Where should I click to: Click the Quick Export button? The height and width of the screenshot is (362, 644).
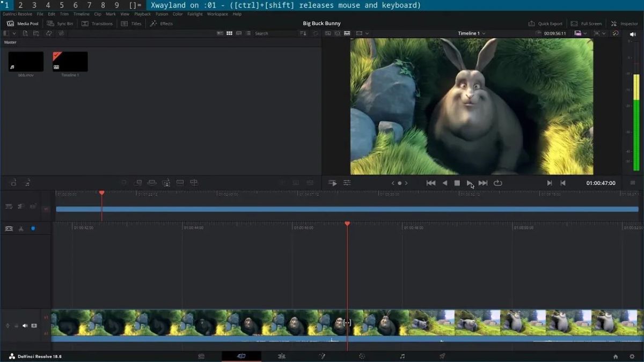545,24
